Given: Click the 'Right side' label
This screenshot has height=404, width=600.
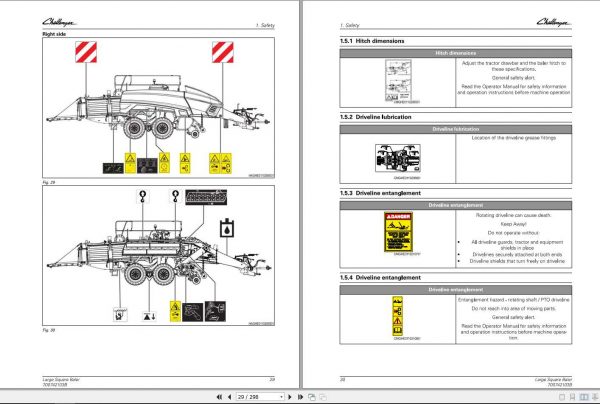Looking at the screenshot, I should point(54,34).
